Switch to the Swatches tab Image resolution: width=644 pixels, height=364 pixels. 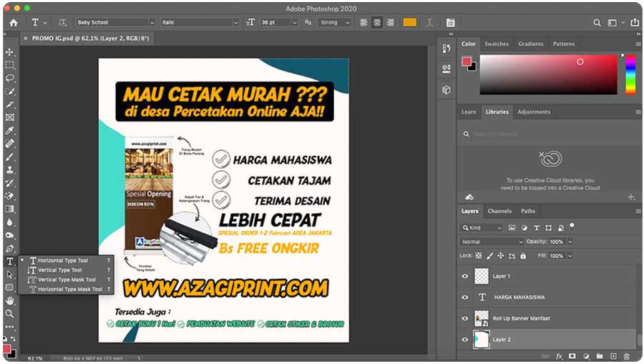[496, 44]
